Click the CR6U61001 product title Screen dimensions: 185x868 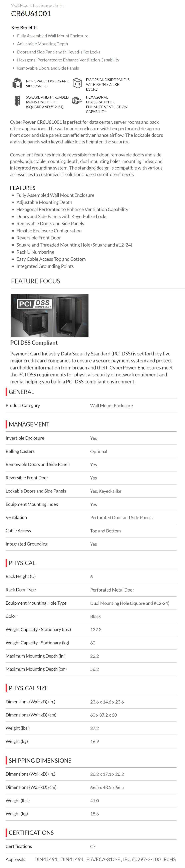coord(31,14)
